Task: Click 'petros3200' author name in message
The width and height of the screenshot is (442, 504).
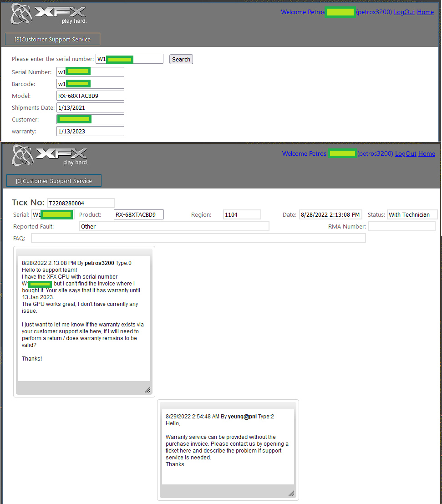Action: pos(99,263)
